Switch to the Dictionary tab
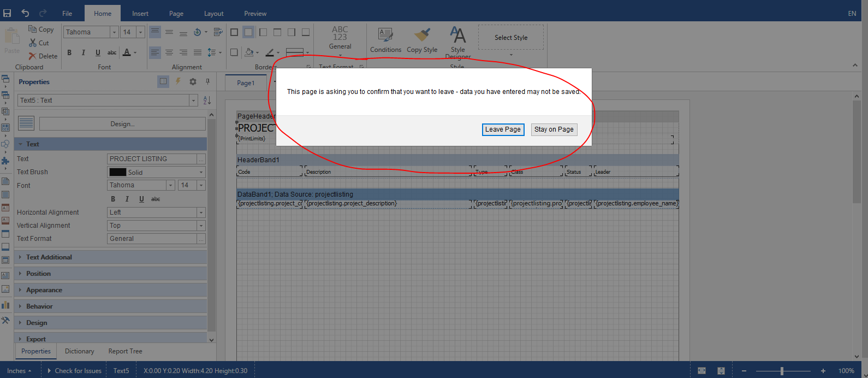Viewport: 868px width, 378px height. [79, 351]
